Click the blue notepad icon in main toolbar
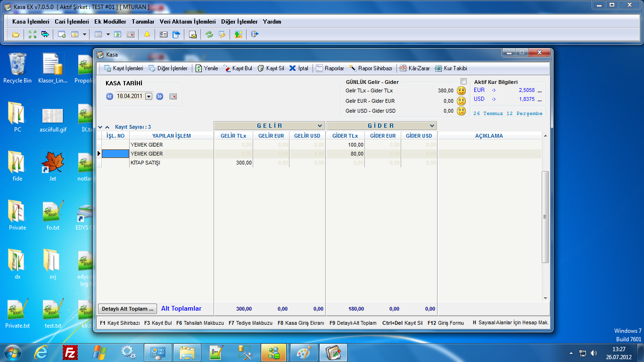The width and height of the screenshot is (644, 362). pyautogui.click(x=176, y=34)
